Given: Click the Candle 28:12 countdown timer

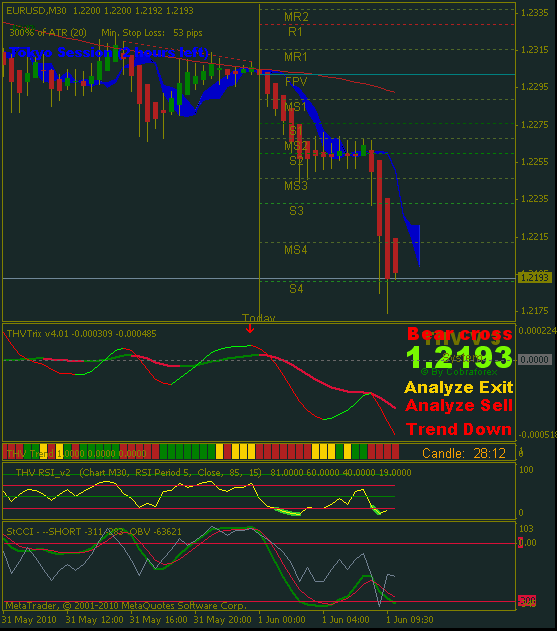Looking at the screenshot, I should tap(464, 454).
